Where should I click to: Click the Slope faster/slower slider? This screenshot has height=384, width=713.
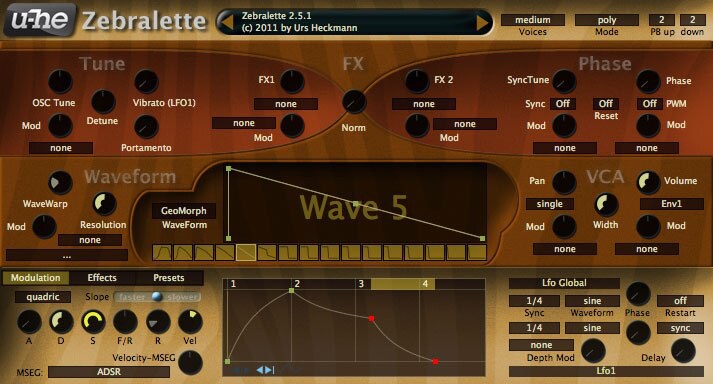(x=157, y=297)
